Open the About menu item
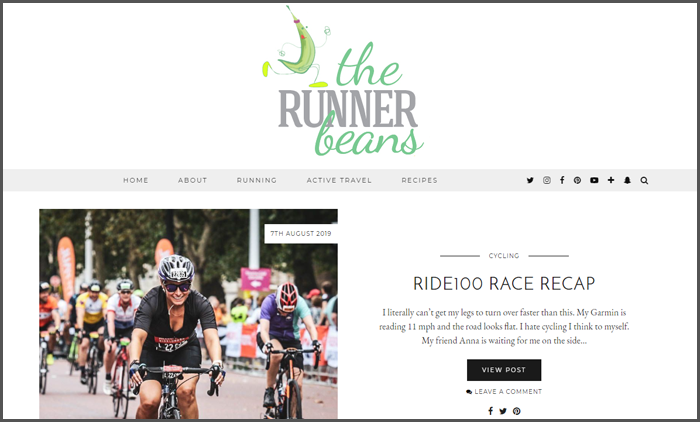Viewport: 700px width, 422px height. pos(192,180)
